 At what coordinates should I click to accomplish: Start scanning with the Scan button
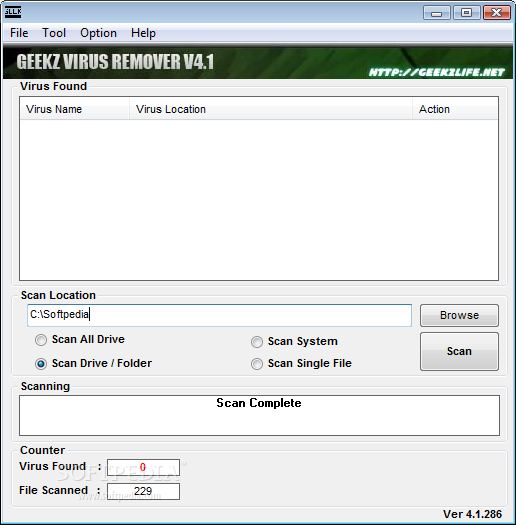(x=459, y=351)
